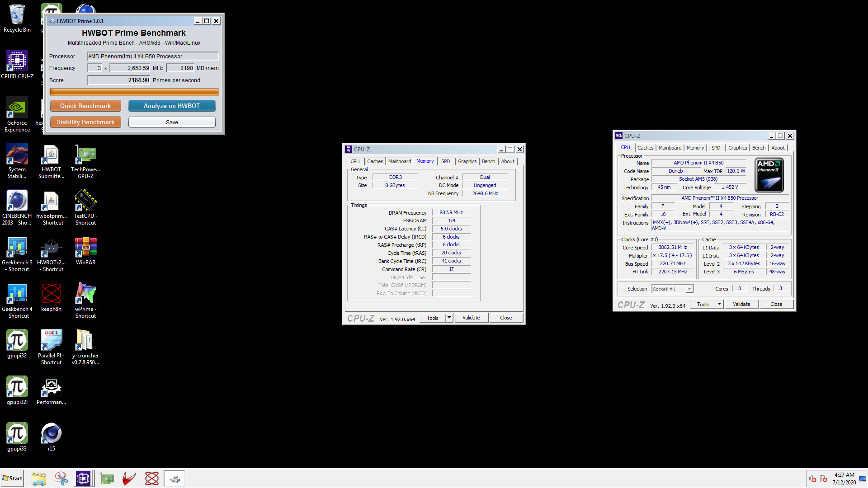The height and width of the screenshot is (488, 868).
Task: Launch wPrime shortcut icon
Action: (85, 301)
